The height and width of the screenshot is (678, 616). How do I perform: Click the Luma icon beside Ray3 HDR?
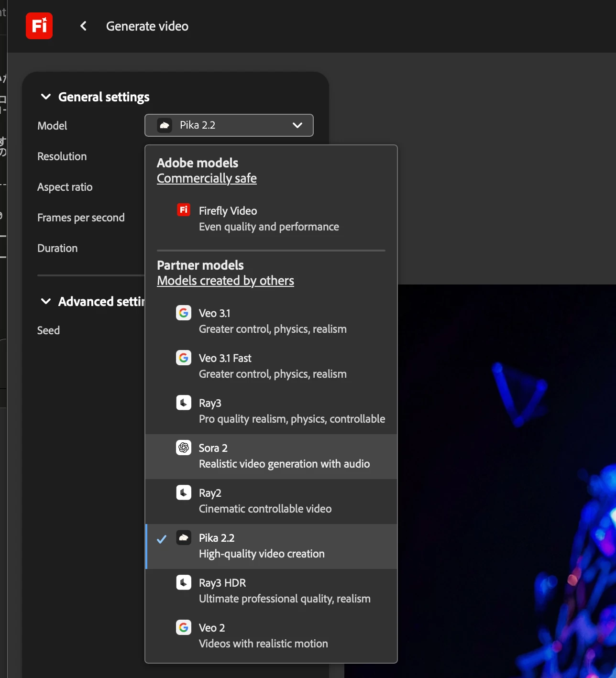184,582
